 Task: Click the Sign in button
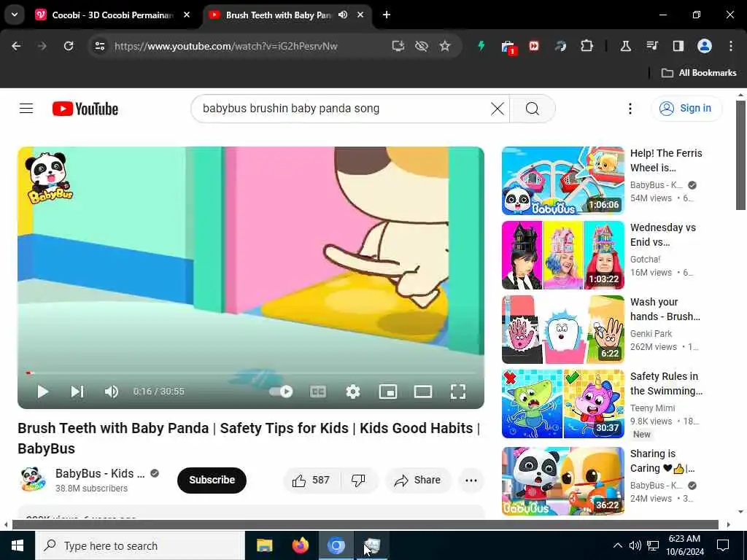pyautogui.click(x=686, y=108)
